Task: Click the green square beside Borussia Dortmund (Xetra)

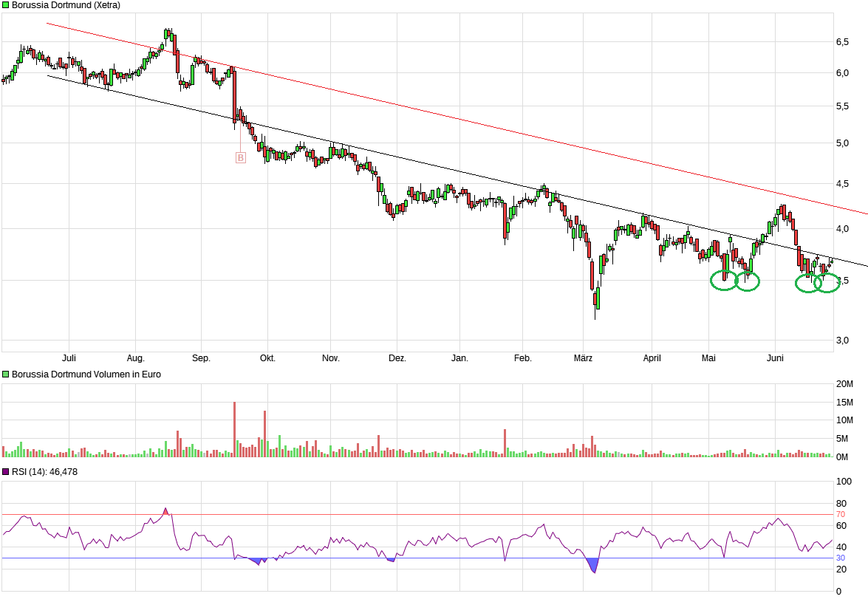Action: point(6,5)
